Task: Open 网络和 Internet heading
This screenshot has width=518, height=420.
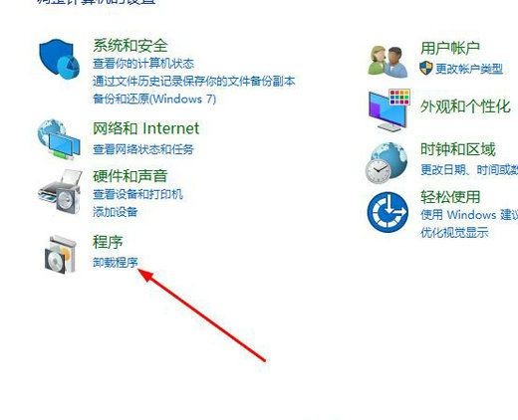Action: (x=145, y=128)
